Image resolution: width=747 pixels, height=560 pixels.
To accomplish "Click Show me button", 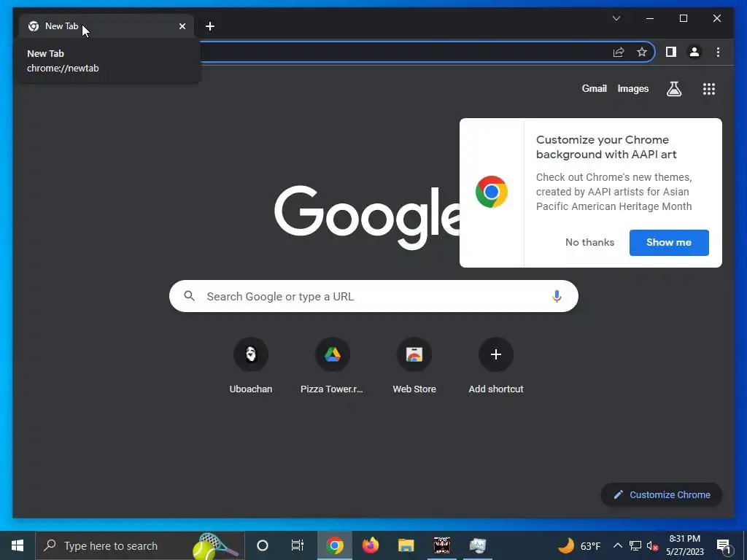I will (x=669, y=242).
